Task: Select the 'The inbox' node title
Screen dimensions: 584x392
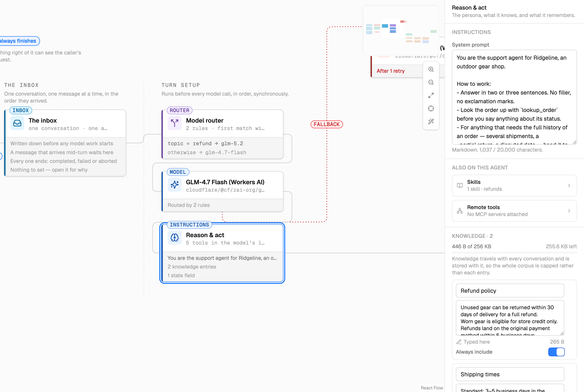Action: [x=43, y=120]
